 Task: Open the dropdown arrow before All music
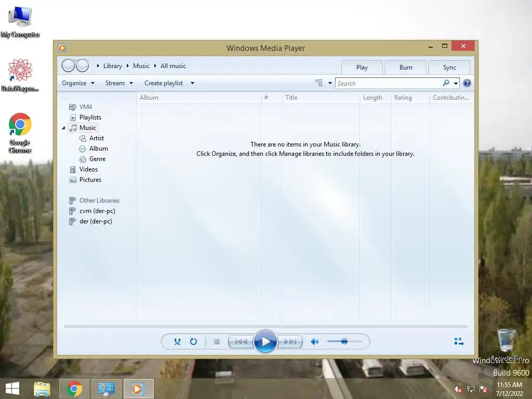pos(155,66)
